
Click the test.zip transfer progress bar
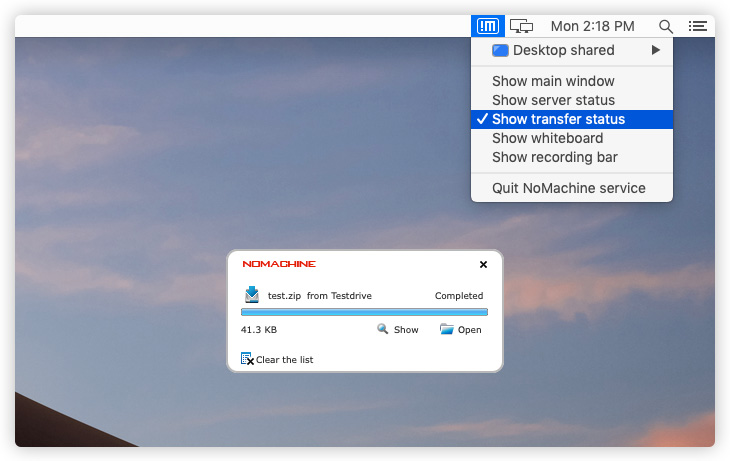(x=364, y=312)
